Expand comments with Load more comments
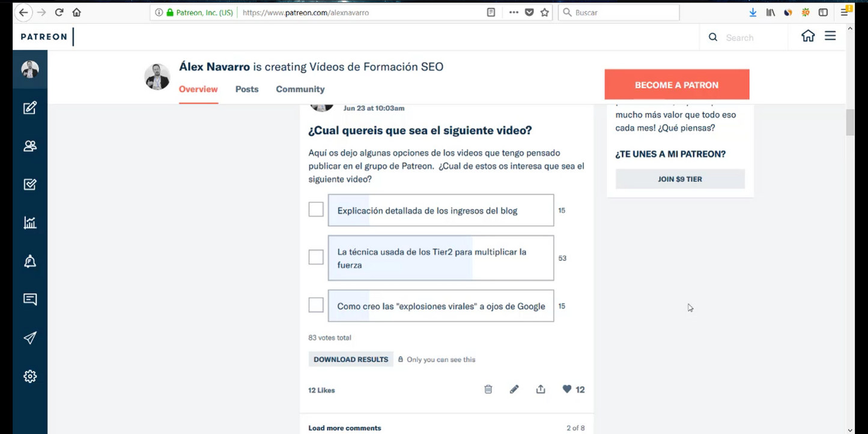 click(x=344, y=427)
